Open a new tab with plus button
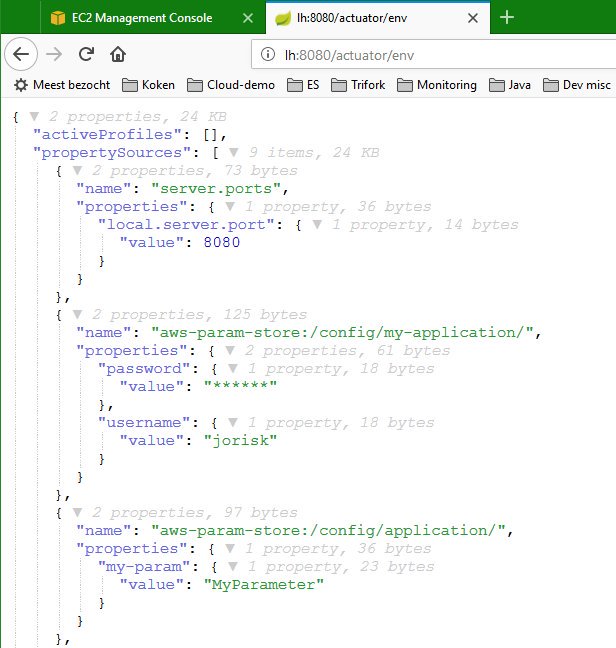The width and height of the screenshot is (616, 648). [507, 17]
